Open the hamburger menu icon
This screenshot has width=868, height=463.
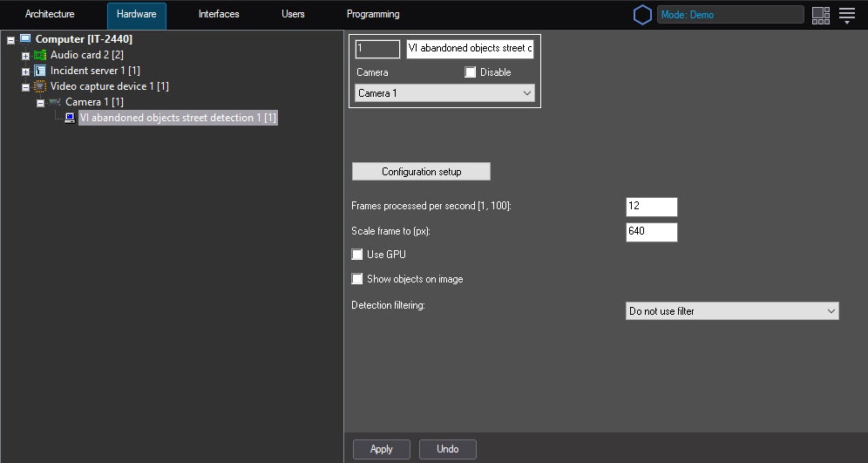coord(847,15)
